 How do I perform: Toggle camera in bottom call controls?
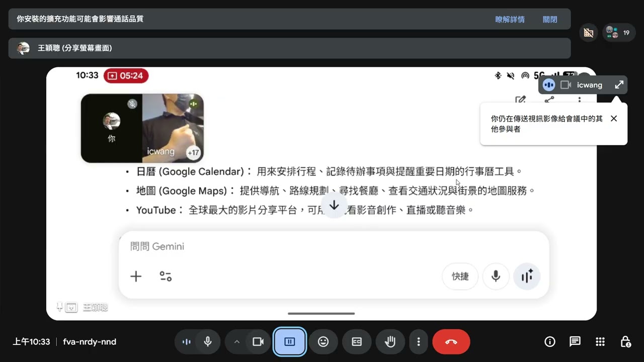[x=258, y=342]
